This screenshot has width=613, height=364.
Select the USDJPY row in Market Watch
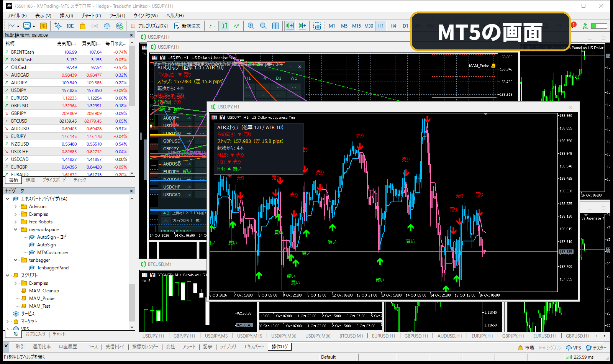66,90
